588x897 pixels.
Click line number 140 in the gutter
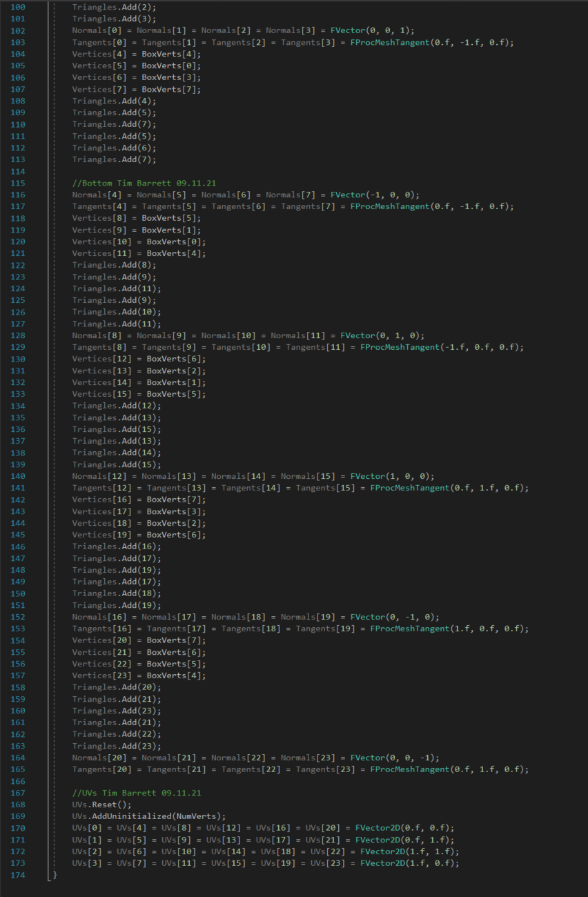[18, 476]
